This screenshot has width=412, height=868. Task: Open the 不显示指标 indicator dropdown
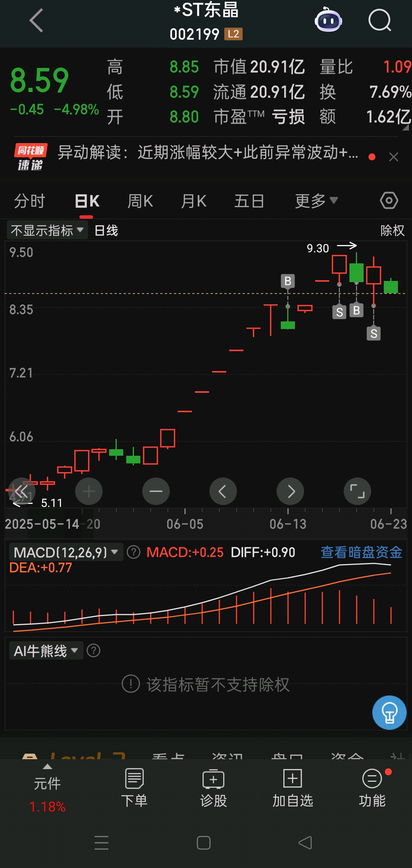47,231
